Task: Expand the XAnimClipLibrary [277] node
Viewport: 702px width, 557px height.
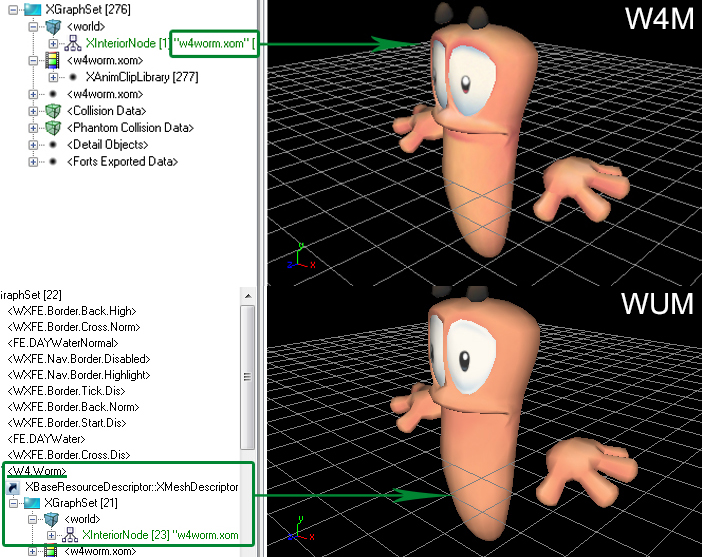Action: pos(53,77)
